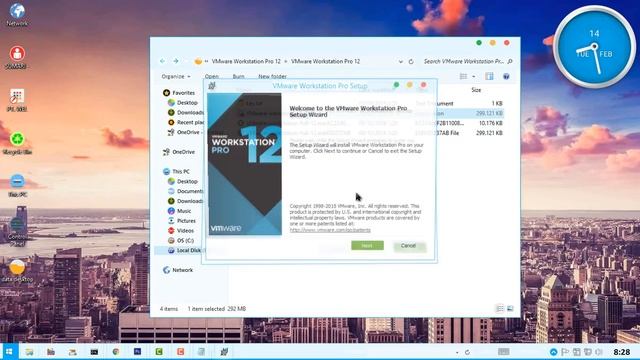Open the Organize dropdown menu
This screenshot has height=360, width=640.
(176, 76)
